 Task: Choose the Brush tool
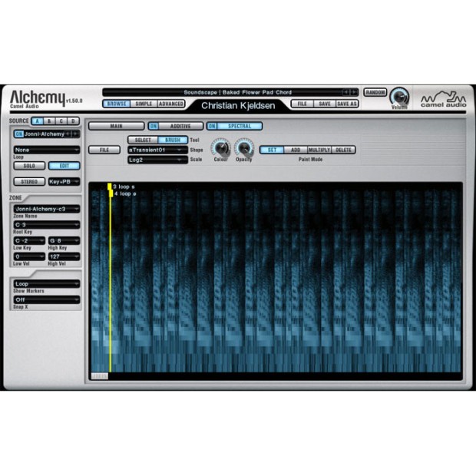point(173,140)
